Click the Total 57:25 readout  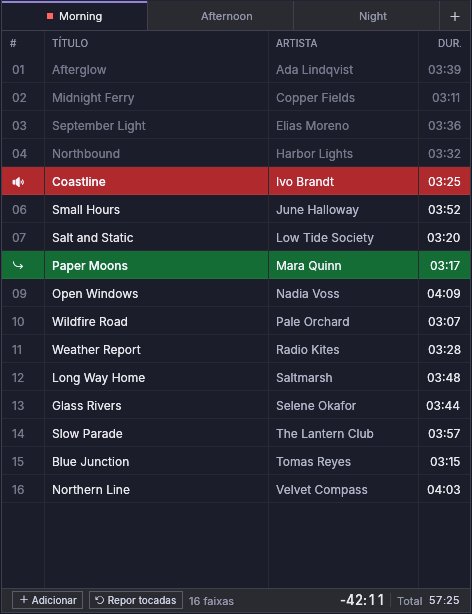tap(428, 600)
